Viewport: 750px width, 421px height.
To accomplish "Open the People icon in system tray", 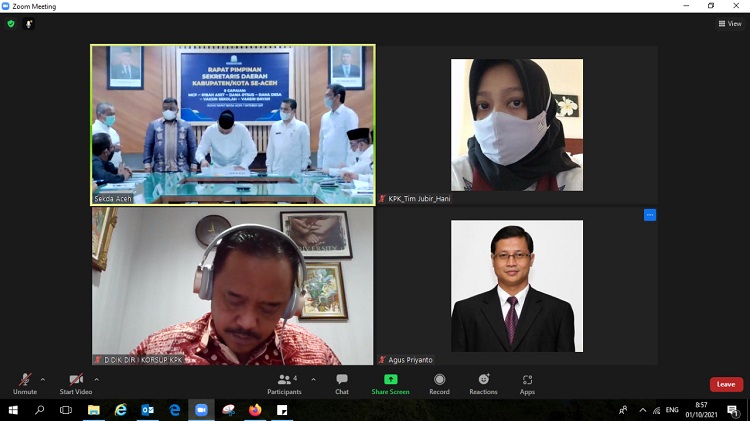I will pos(623,410).
